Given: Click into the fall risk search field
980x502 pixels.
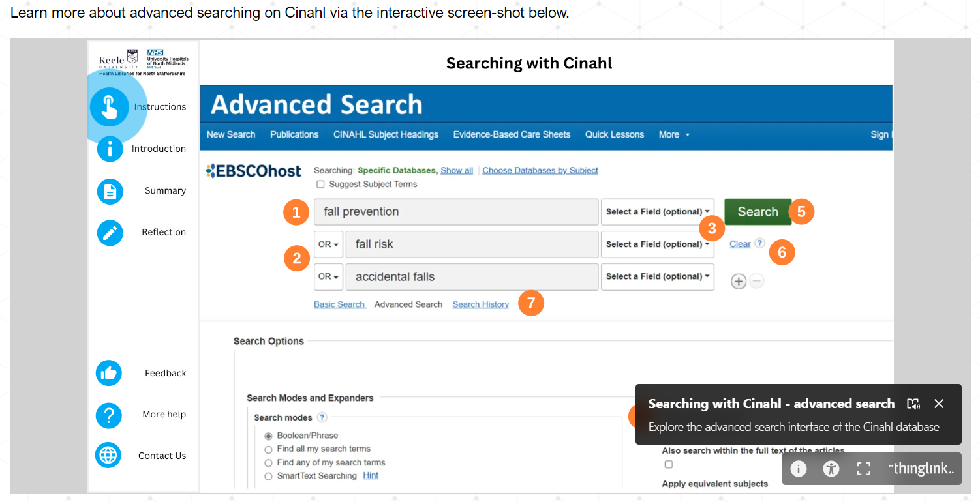Looking at the screenshot, I should [472, 244].
